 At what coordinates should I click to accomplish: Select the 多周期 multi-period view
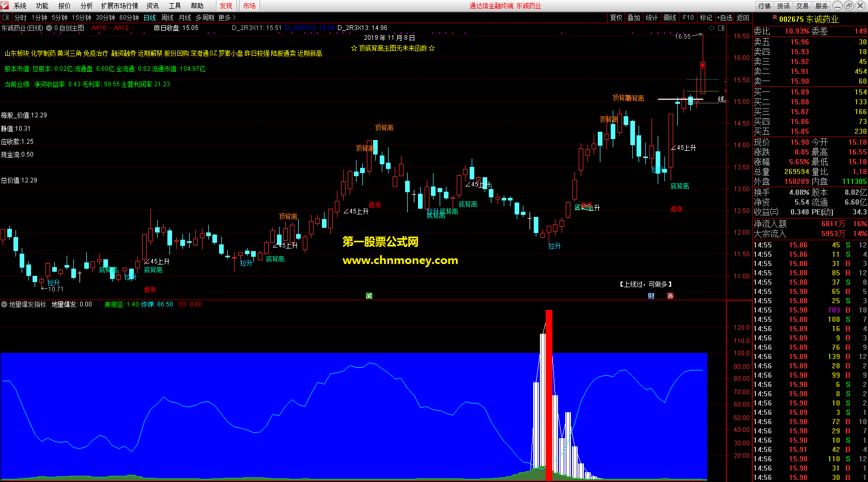205,18
